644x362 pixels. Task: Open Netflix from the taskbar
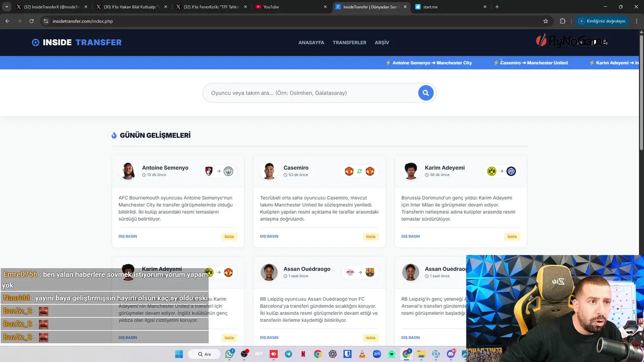tap(303, 354)
